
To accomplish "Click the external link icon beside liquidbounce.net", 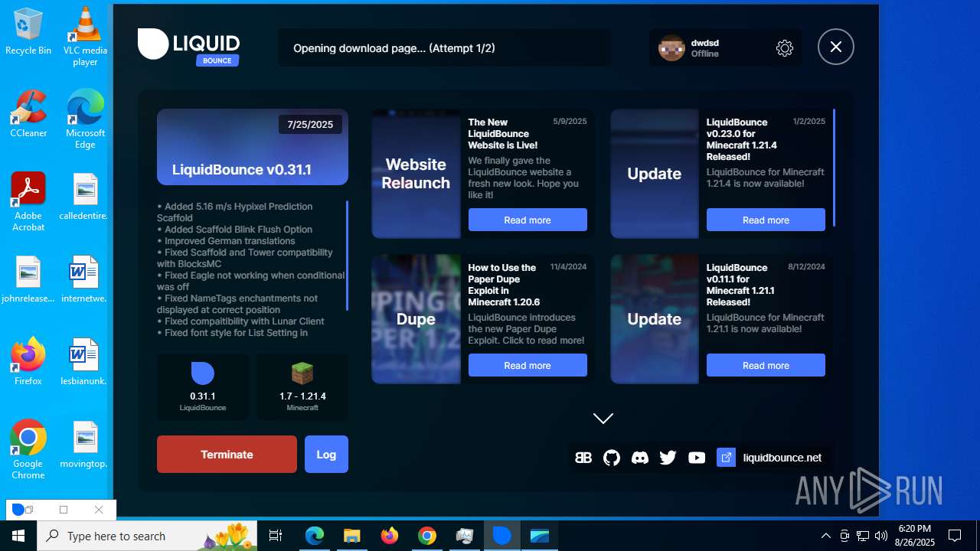I will (726, 458).
